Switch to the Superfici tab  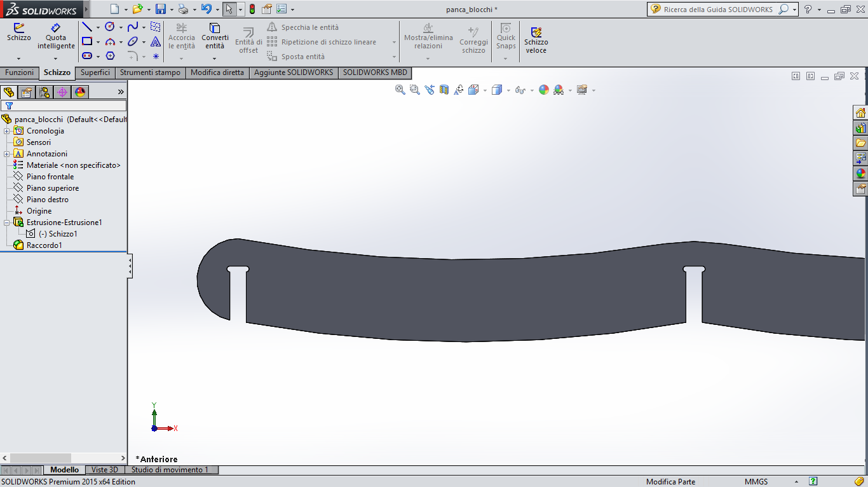95,72
